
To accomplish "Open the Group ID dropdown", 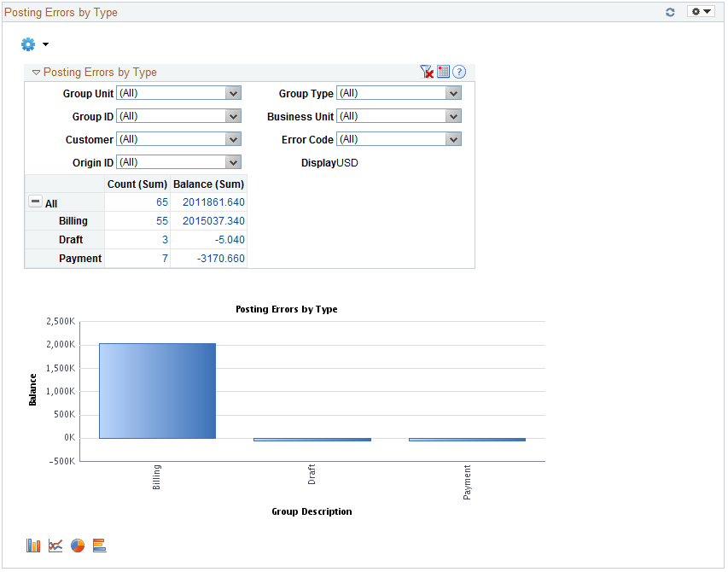I will (x=178, y=116).
